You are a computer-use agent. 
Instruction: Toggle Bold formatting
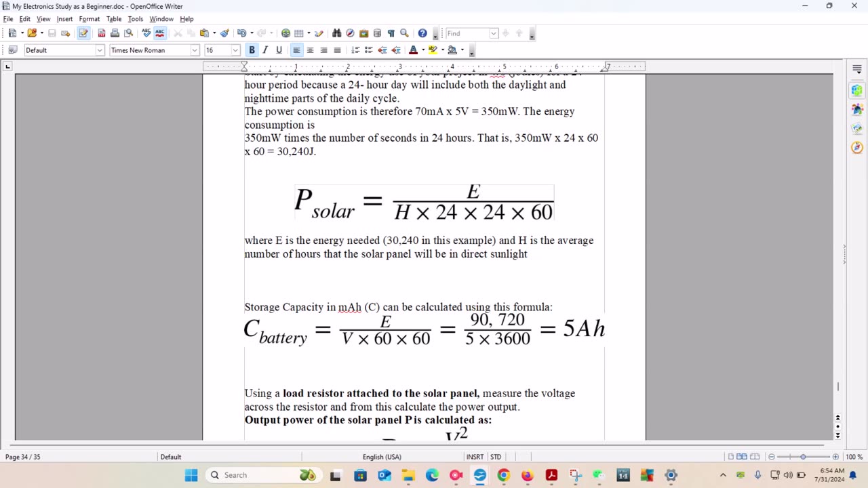pos(252,50)
